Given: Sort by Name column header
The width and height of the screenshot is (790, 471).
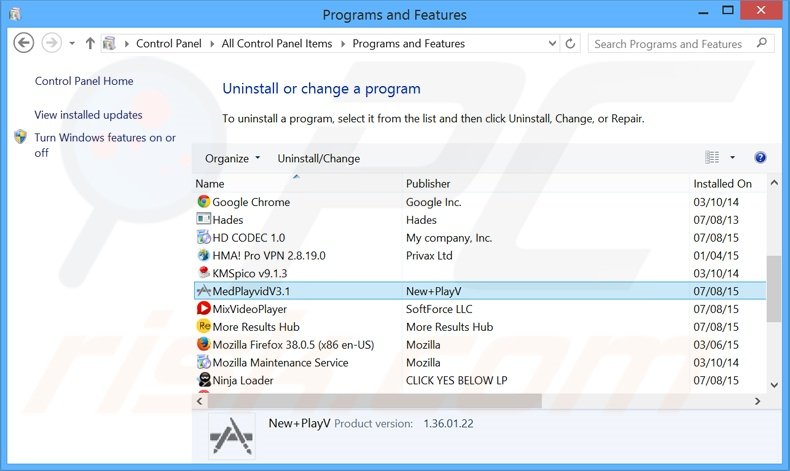Looking at the screenshot, I should point(210,184).
